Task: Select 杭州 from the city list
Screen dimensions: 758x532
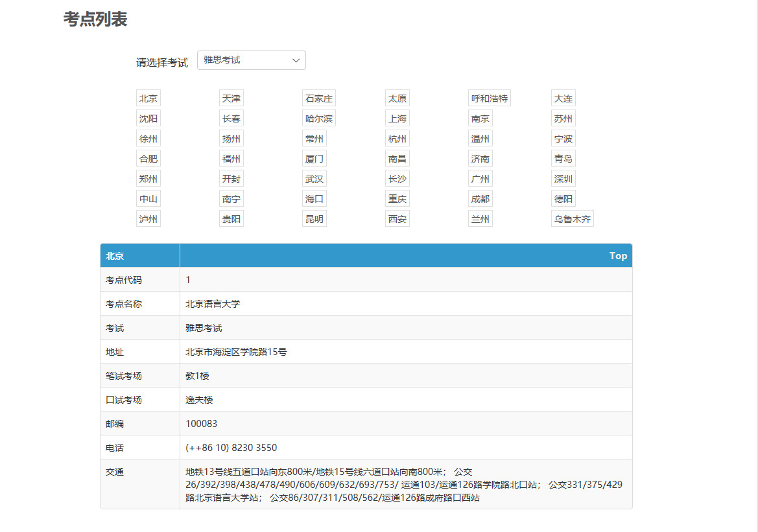Action: coord(397,138)
